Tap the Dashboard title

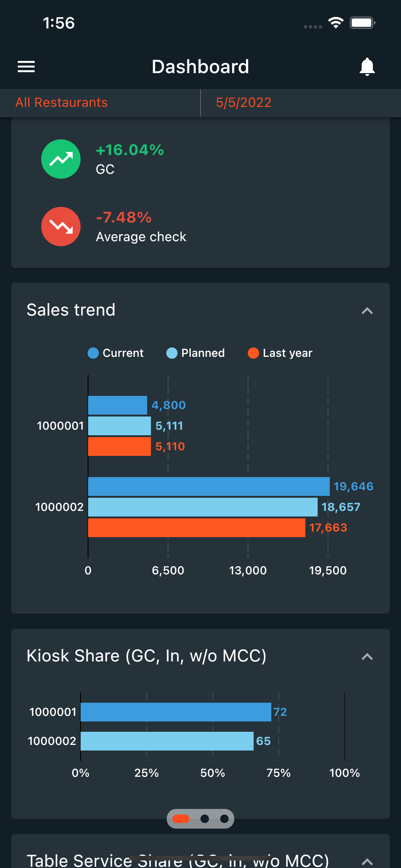click(200, 66)
